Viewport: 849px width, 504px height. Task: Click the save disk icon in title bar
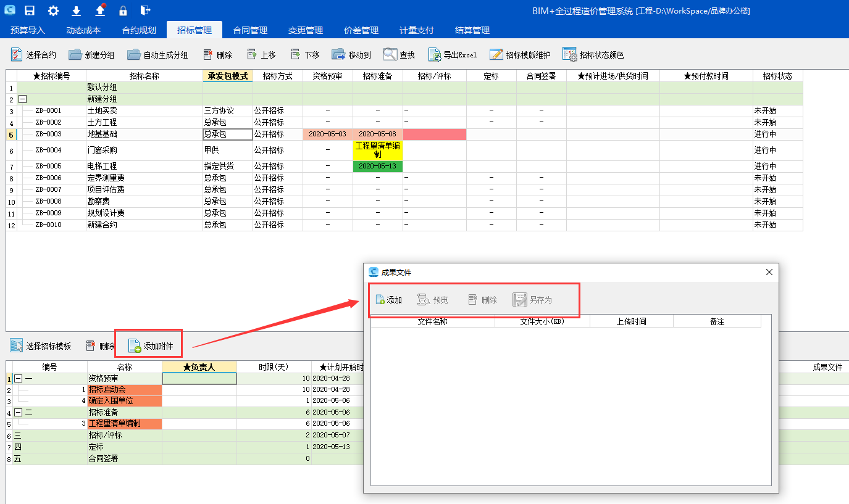[30, 10]
